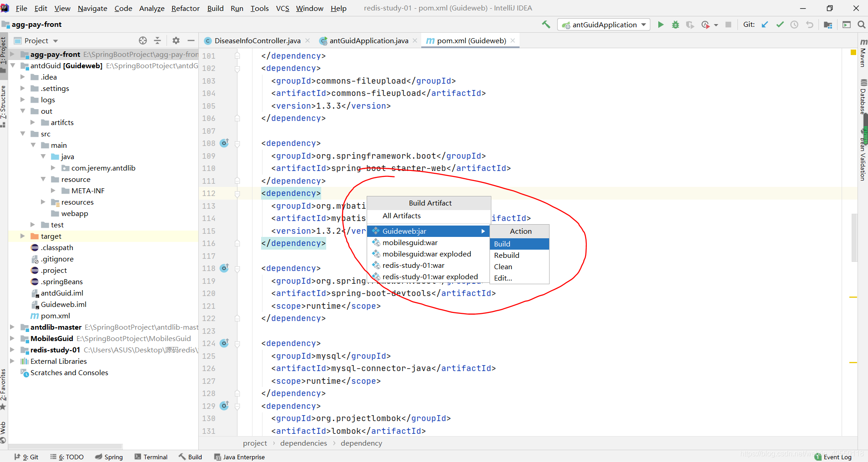Click bean gutter icon on line 108
The width and height of the screenshot is (868, 462).
click(224, 143)
